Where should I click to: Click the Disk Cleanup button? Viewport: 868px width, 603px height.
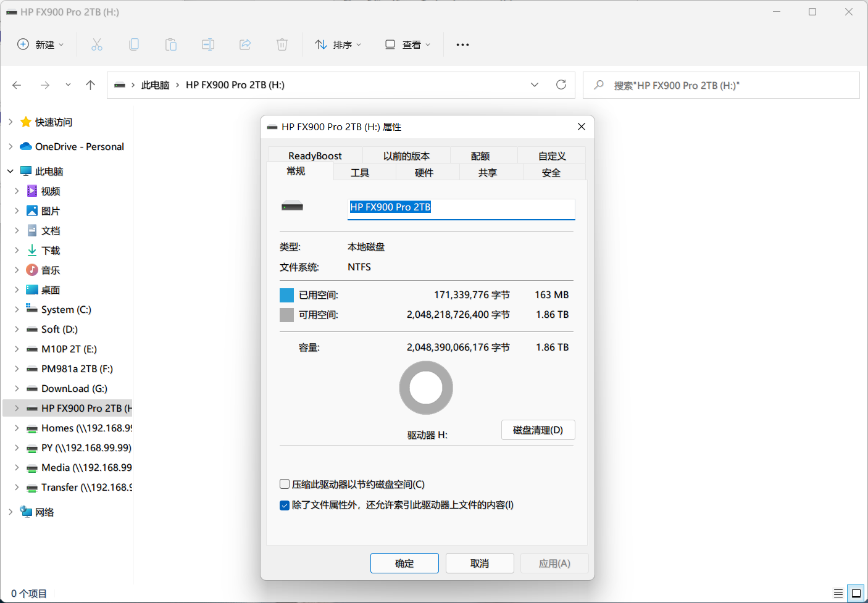[538, 430]
